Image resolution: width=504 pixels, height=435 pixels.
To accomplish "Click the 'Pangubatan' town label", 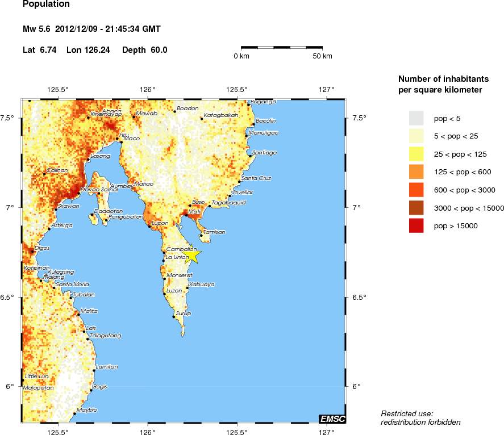I will coord(126,217).
